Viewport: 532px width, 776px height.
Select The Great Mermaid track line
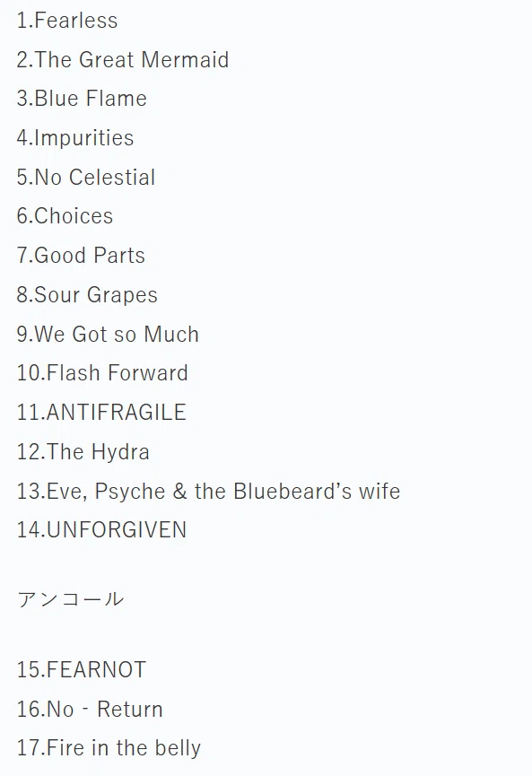(x=122, y=60)
